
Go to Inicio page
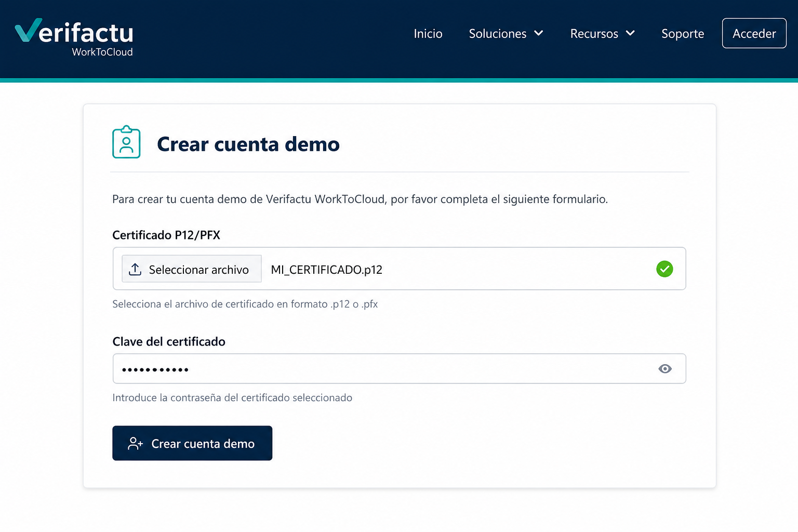pyautogui.click(x=428, y=34)
